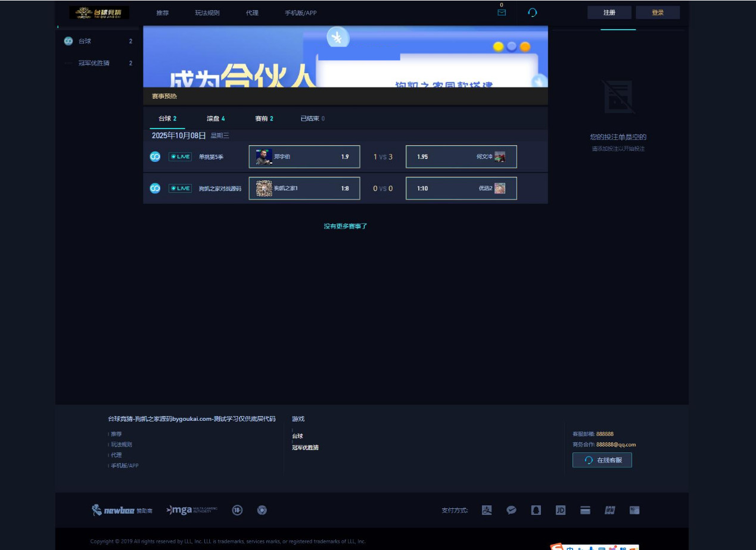Click the Chrome browser icon in footer
The height and width of the screenshot is (550, 756).
pyautogui.click(x=262, y=510)
